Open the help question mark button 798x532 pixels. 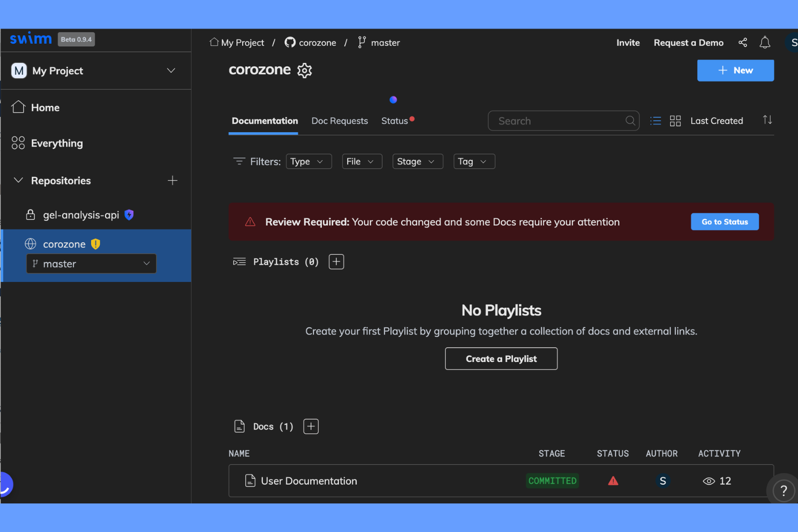(783, 490)
